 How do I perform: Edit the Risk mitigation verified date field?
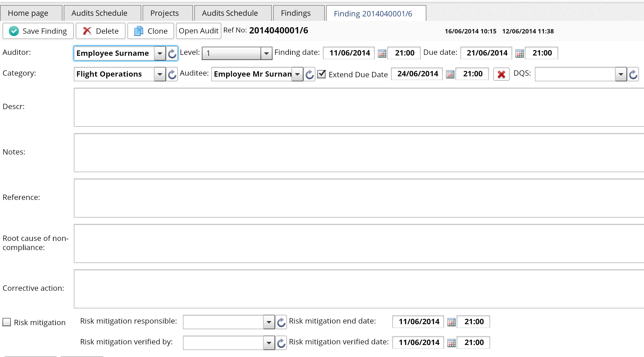(x=419, y=342)
